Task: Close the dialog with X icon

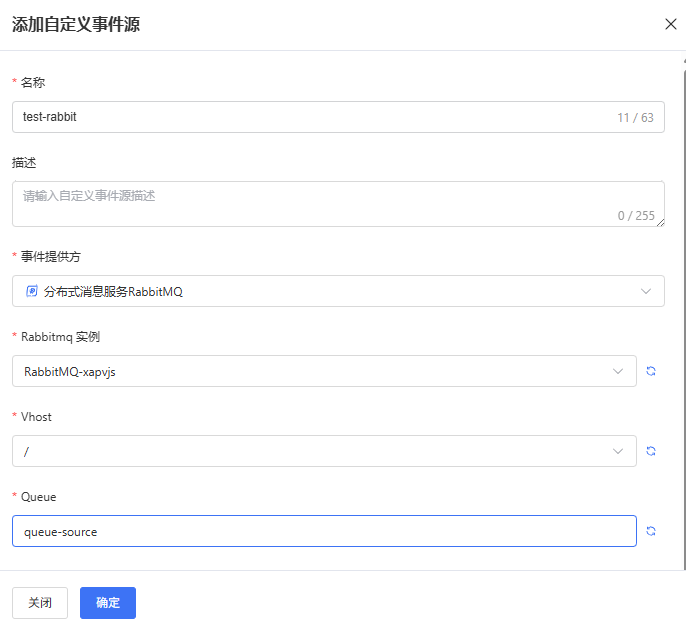Action: (671, 24)
